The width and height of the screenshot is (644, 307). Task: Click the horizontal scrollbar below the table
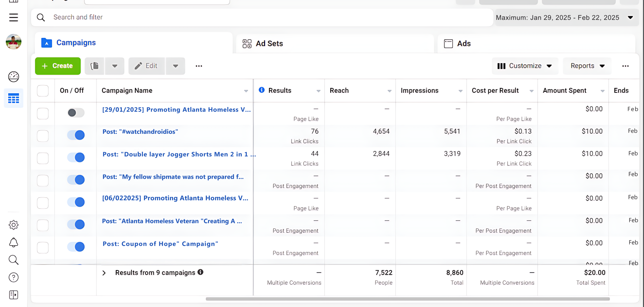407,299
